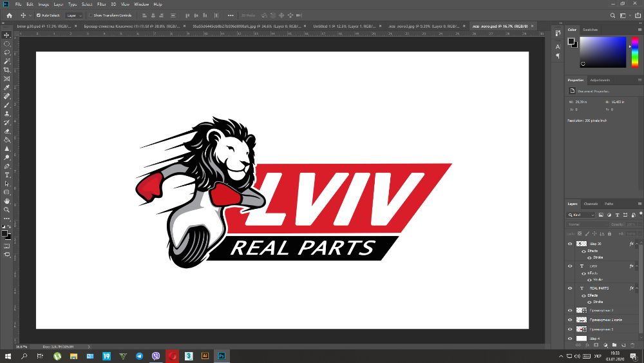Viewport: 644px width, 363px height.
Task: Open the Layers panel menu
Action: [639, 204]
